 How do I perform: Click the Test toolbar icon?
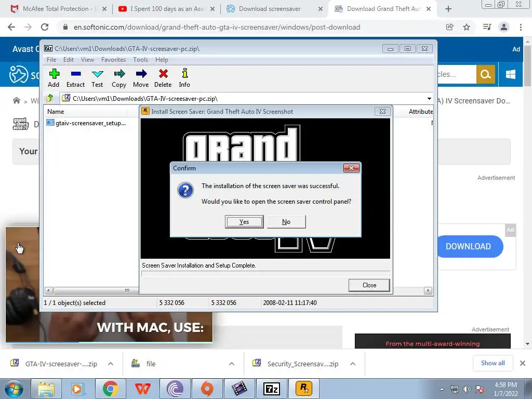click(x=97, y=78)
